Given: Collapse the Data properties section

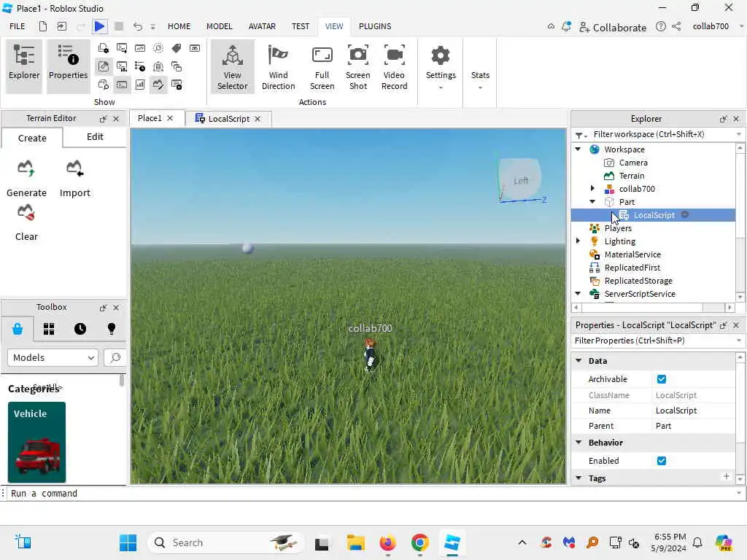Looking at the screenshot, I should point(578,360).
